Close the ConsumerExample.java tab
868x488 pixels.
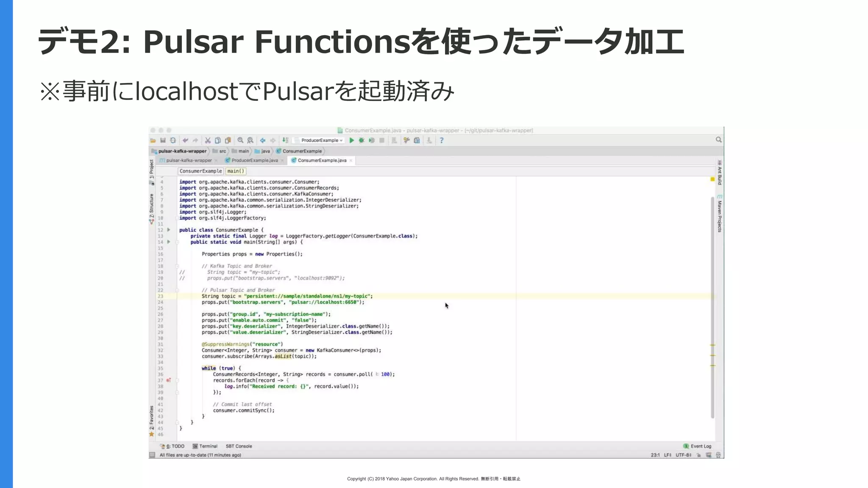(351, 161)
